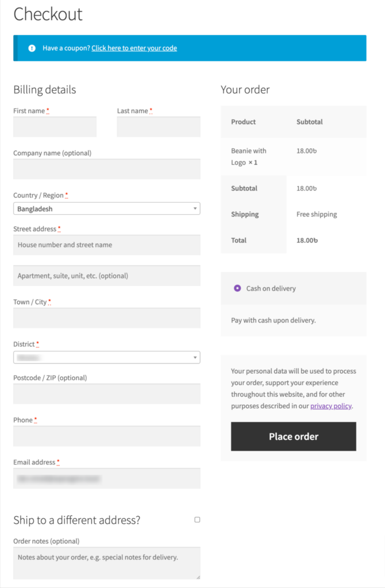Open the District selection dropdown
The height and width of the screenshot is (588, 385).
tap(106, 357)
